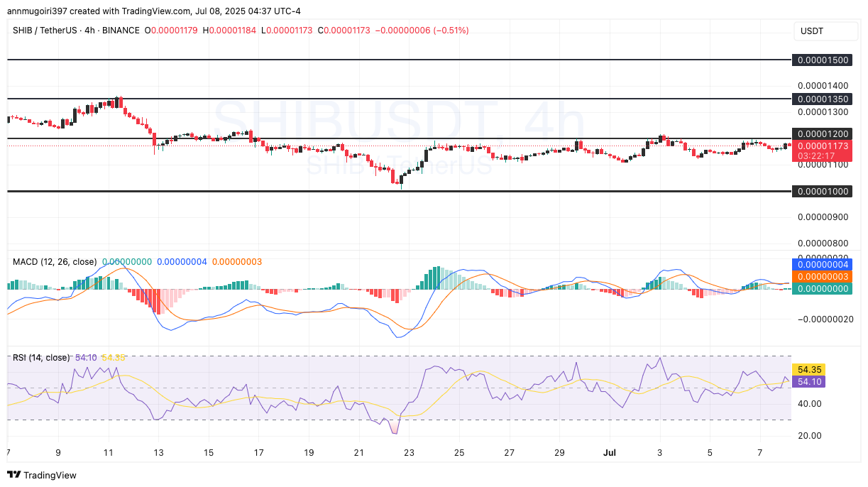Click the purple RSI label 54.10
868x487 pixels.
[x=809, y=381]
